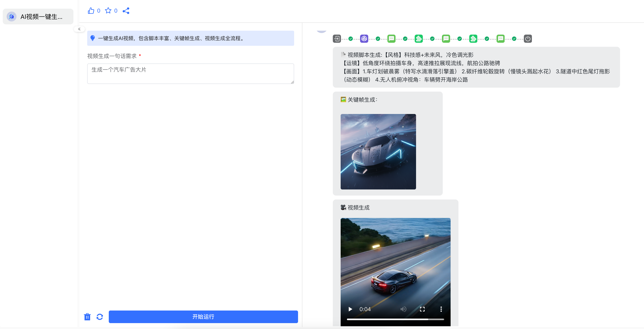Click the refresh reset icon
Image resolution: width=644 pixels, height=329 pixels.
100,317
